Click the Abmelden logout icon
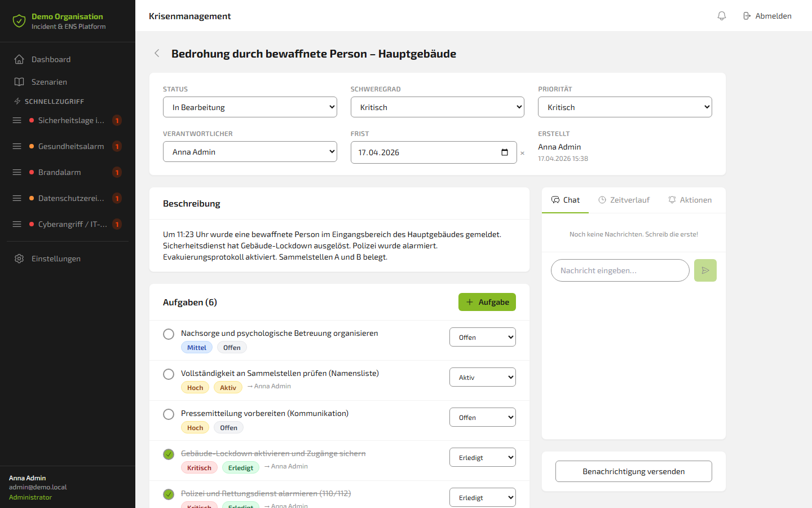Screen dimensions: 812x508 pos(747,16)
